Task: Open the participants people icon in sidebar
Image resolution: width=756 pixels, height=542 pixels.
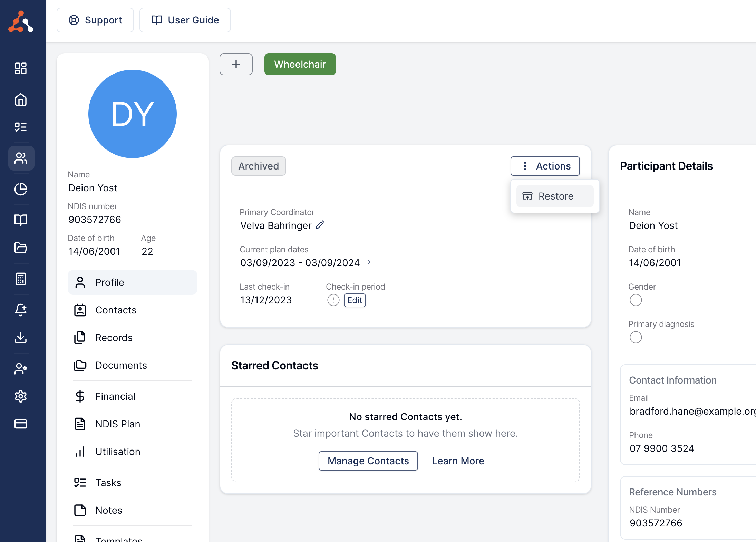Action: click(x=21, y=158)
